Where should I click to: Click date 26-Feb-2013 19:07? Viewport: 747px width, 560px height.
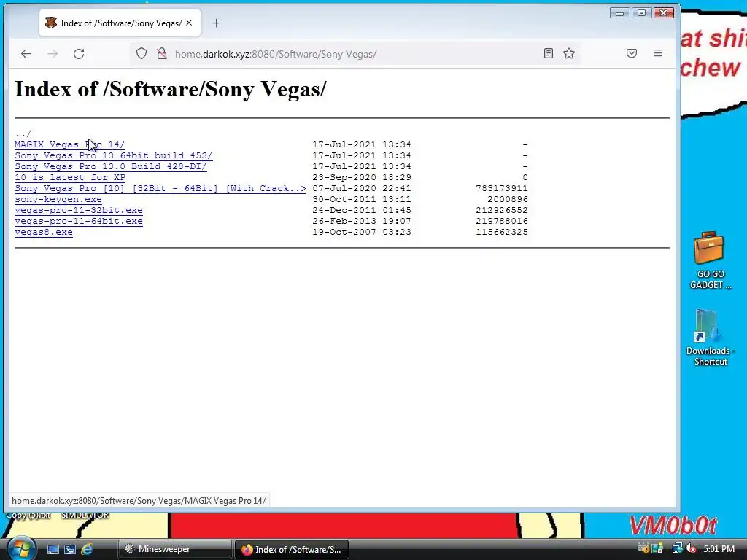tap(362, 221)
